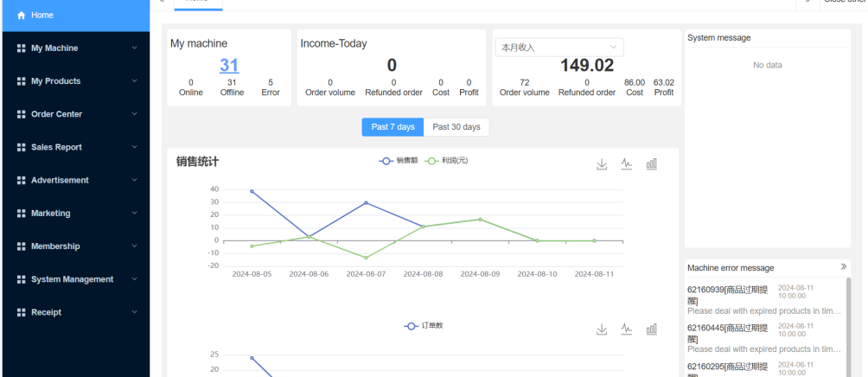Viewport: 868px width, 377px height.
Task: Click the Sales Report grid icon
Action: pyautogui.click(x=22, y=147)
